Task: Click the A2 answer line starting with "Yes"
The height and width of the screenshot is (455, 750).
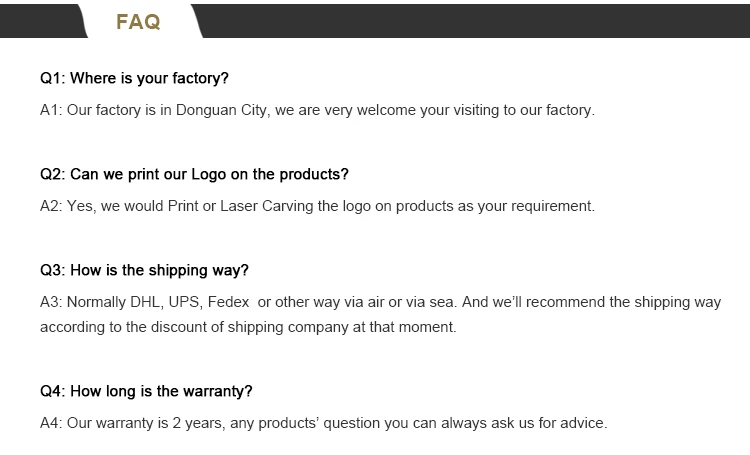Action: click(x=317, y=206)
